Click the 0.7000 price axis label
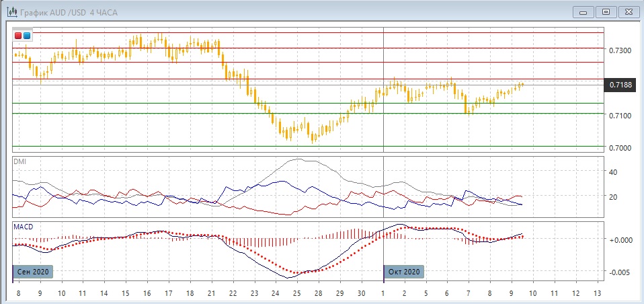 point(620,147)
